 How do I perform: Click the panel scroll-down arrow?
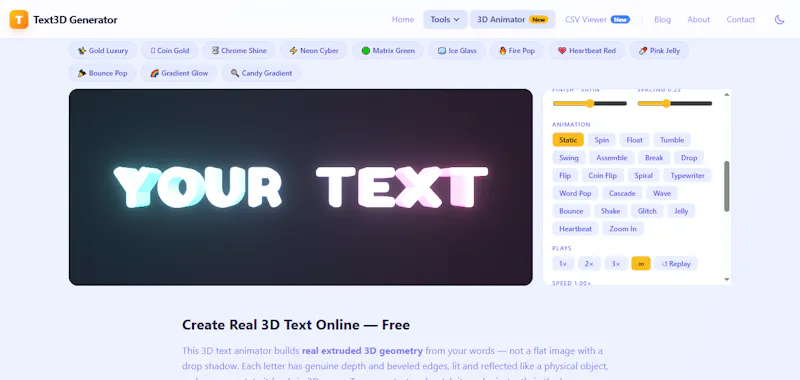727,280
